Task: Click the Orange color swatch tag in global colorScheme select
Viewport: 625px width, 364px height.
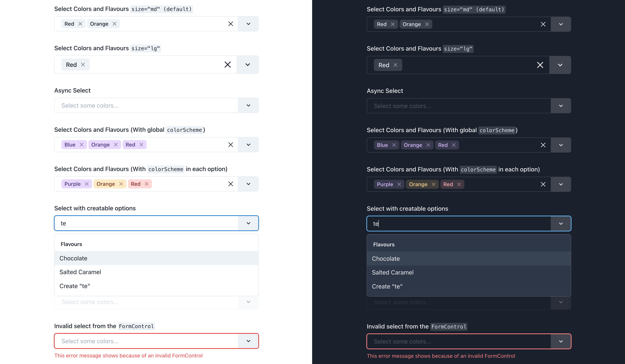Action: click(100, 144)
